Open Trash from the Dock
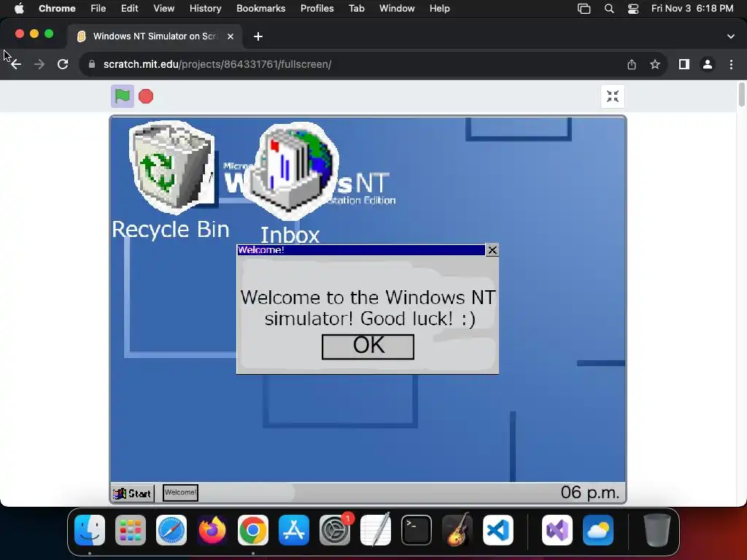This screenshot has height=560, width=747. 657,530
